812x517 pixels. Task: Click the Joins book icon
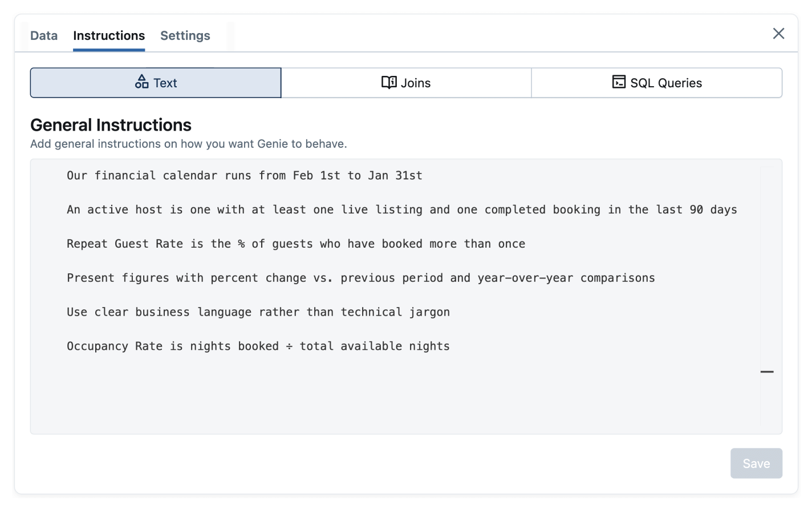click(x=389, y=82)
